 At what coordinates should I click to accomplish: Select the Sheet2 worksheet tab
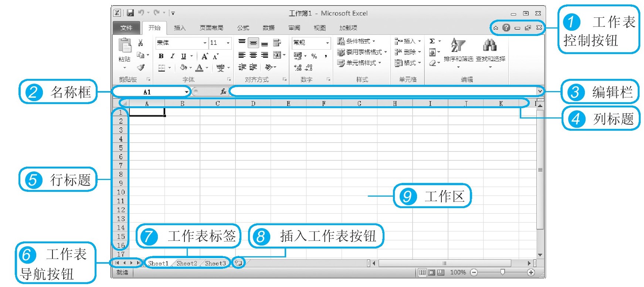point(187,263)
